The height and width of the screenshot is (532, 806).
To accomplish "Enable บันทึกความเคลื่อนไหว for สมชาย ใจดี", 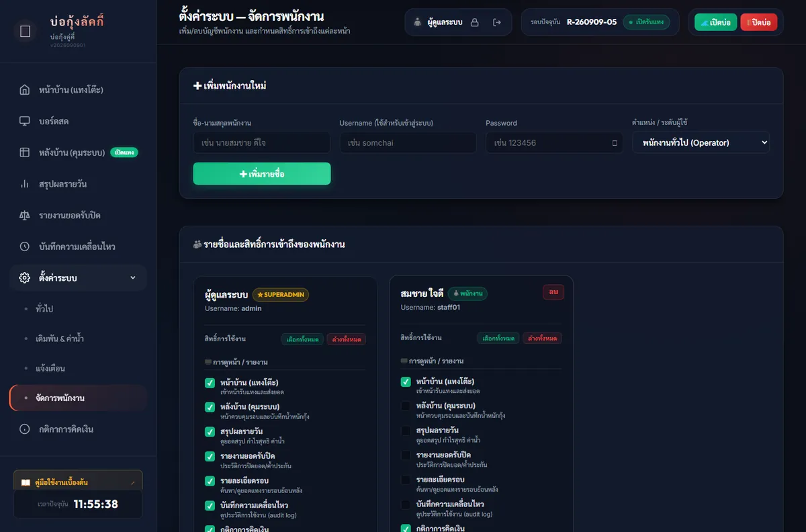I will 406,504.
